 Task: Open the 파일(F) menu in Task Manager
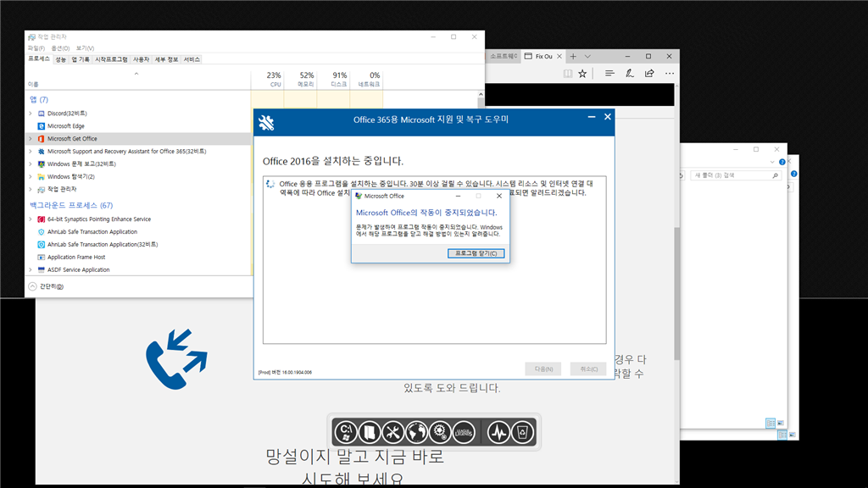(x=36, y=48)
